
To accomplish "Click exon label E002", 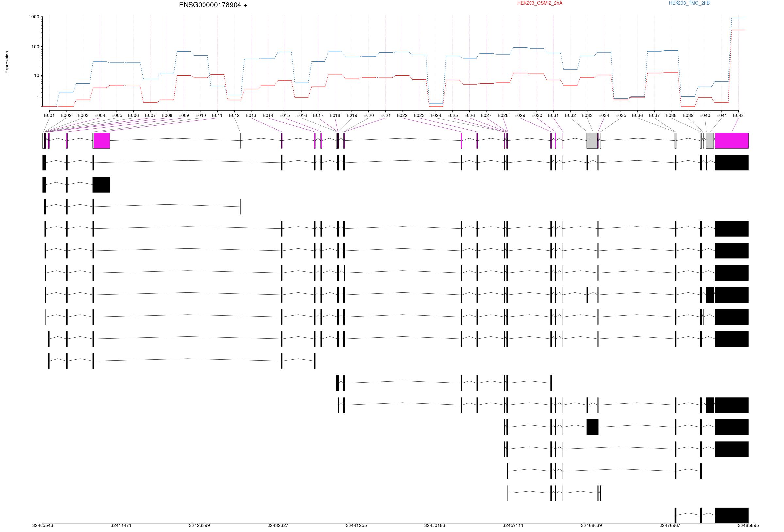I will (x=66, y=115).
